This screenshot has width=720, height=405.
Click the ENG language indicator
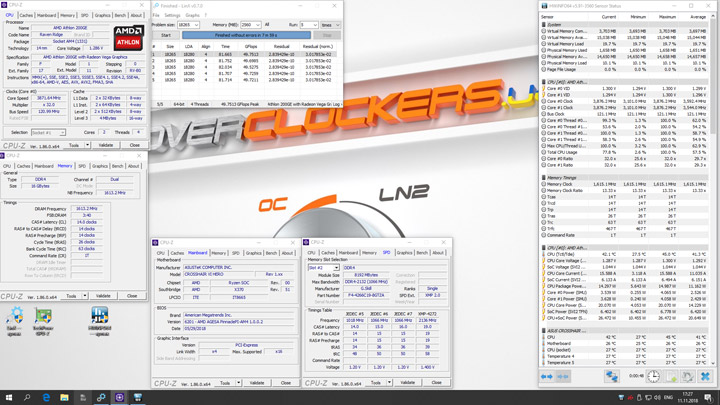669,398
